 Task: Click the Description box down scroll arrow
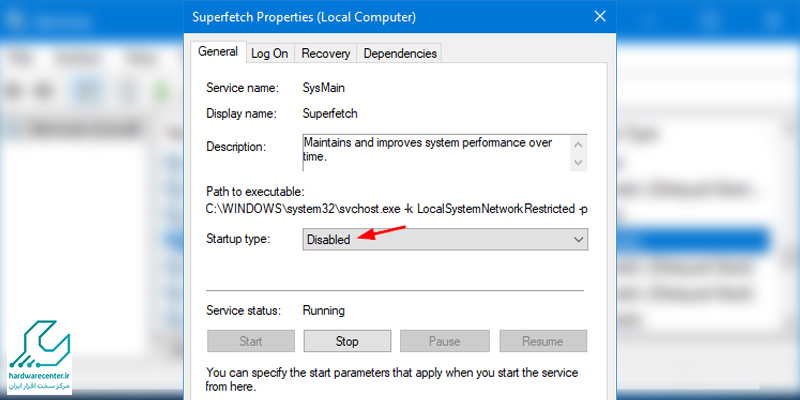tap(578, 162)
